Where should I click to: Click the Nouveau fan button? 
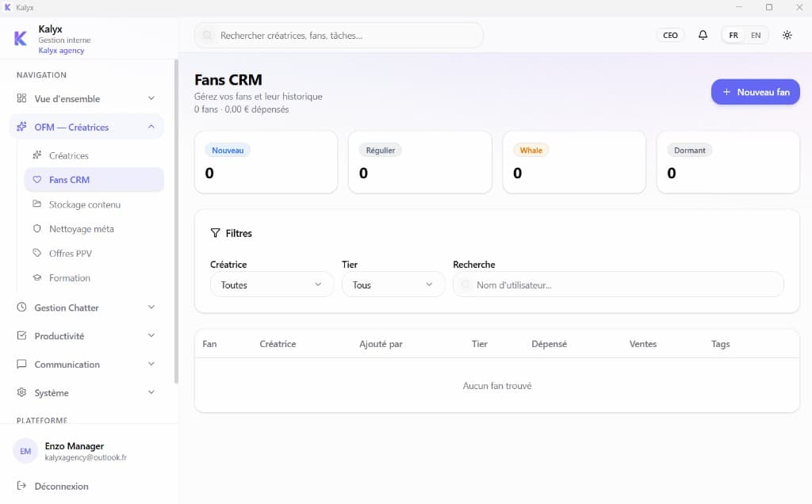[x=755, y=92]
